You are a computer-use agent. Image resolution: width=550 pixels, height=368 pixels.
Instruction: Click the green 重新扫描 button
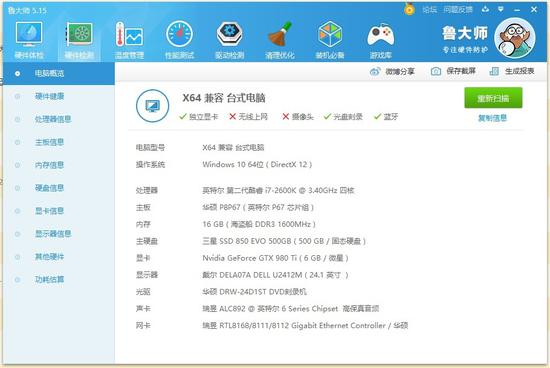coord(493,98)
